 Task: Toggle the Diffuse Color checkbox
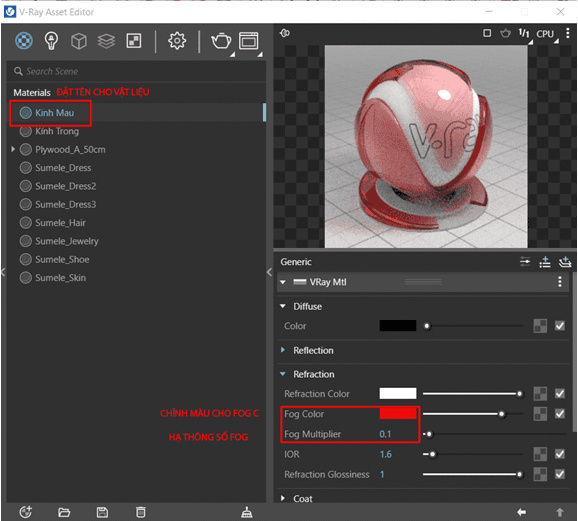tap(560, 326)
